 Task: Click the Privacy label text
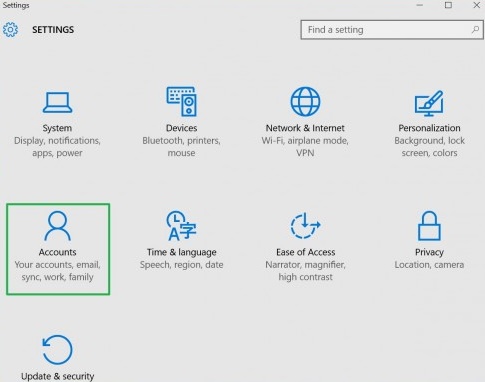pyautogui.click(x=429, y=252)
